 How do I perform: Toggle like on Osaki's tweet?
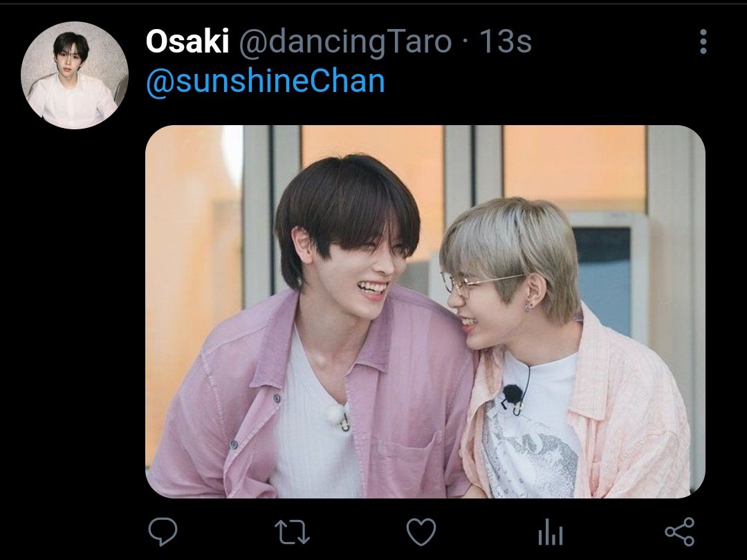(x=421, y=532)
